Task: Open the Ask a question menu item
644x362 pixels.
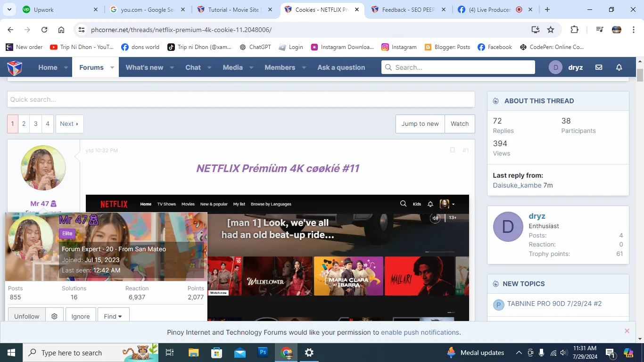Action: [x=341, y=67]
